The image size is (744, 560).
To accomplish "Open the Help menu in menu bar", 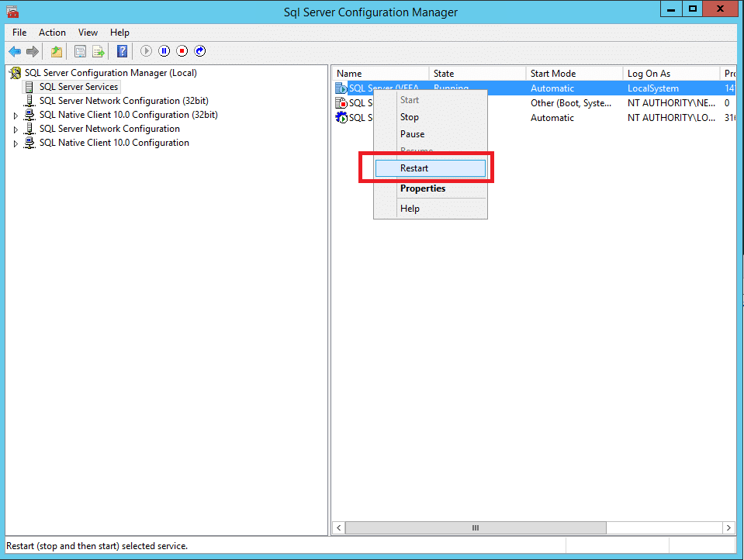I will 119,33.
